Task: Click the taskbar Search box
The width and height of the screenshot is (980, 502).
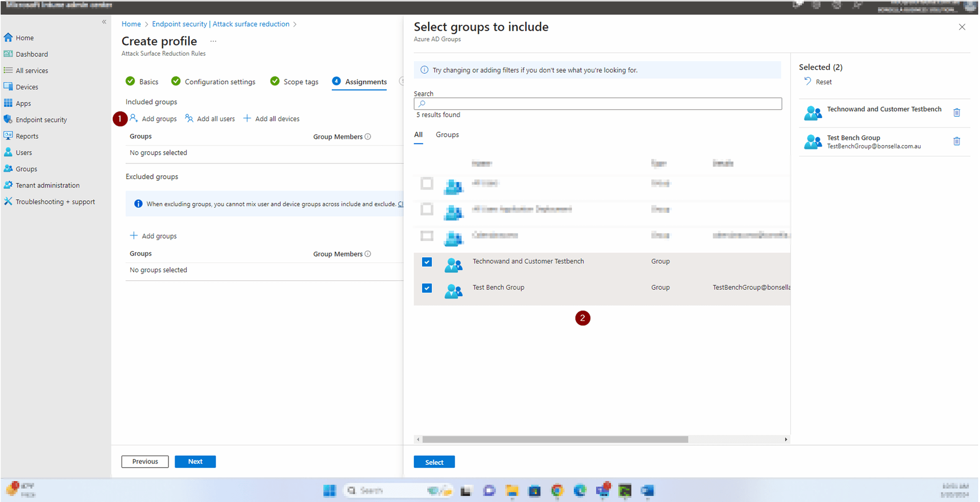Action: 397,491
